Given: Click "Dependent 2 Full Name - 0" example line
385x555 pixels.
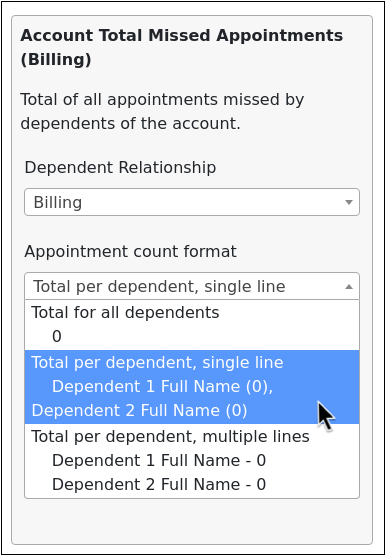Looking at the screenshot, I should [x=159, y=485].
